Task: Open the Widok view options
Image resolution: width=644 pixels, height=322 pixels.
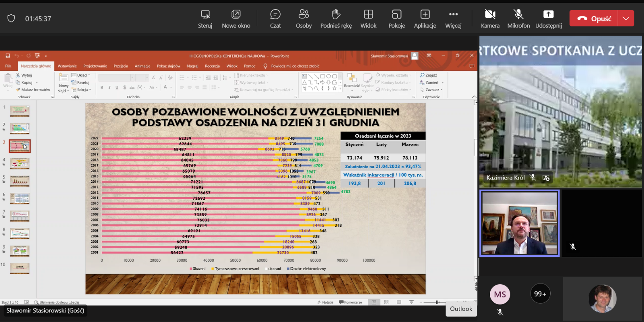Action: [368, 19]
